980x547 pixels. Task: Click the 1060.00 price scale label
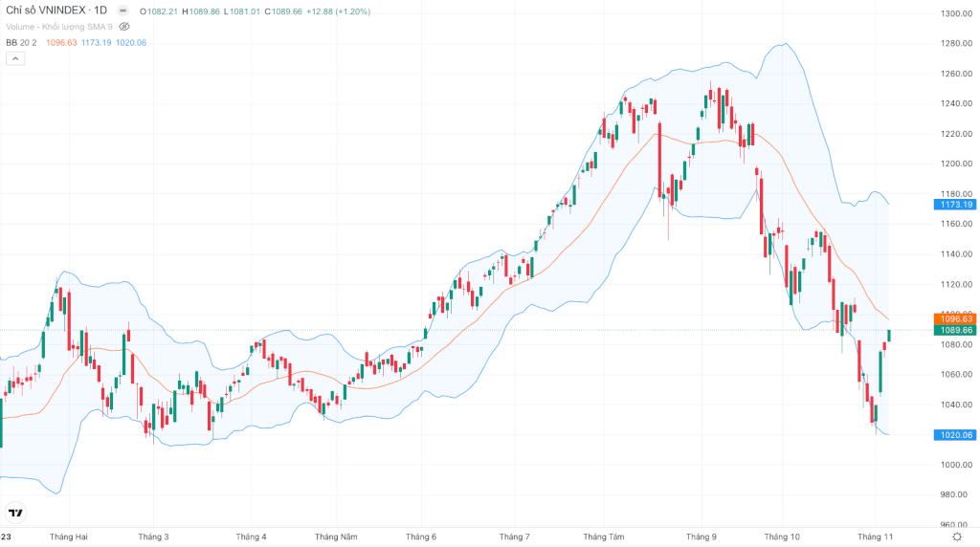pyautogui.click(x=957, y=375)
